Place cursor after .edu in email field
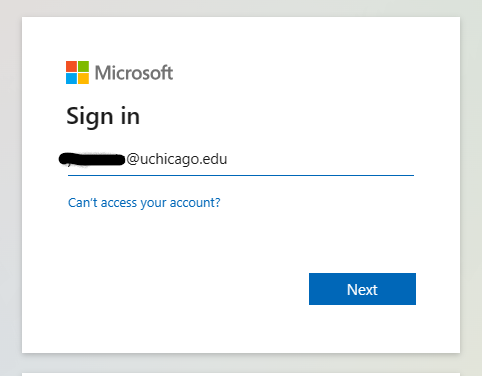The image size is (482, 376). point(228,159)
